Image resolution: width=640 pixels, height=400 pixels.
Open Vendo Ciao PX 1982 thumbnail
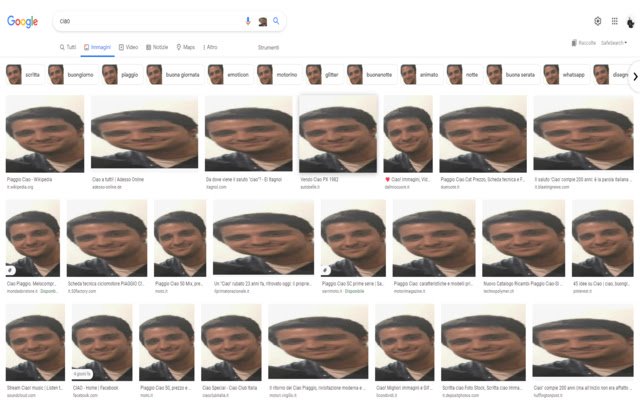pos(338,134)
